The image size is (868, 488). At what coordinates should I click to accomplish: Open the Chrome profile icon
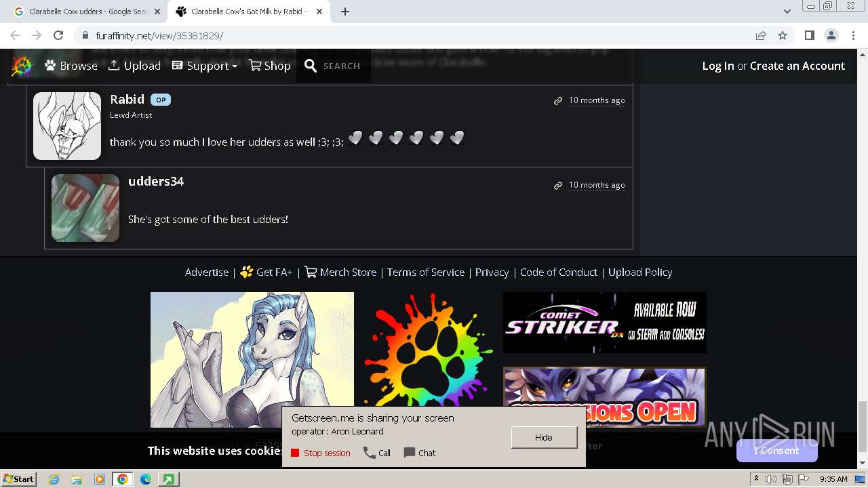pos(831,35)
